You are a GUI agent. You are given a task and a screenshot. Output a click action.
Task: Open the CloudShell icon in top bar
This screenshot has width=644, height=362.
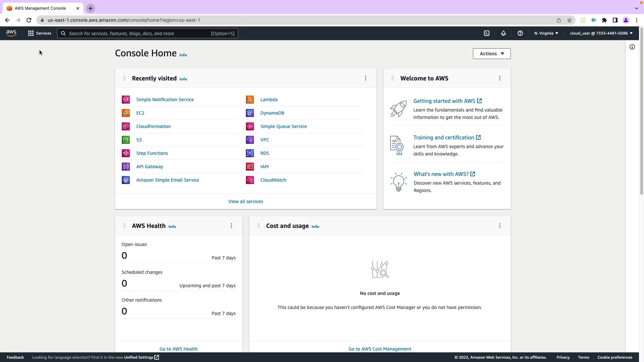pyautogui.click(x=487, y=33)
